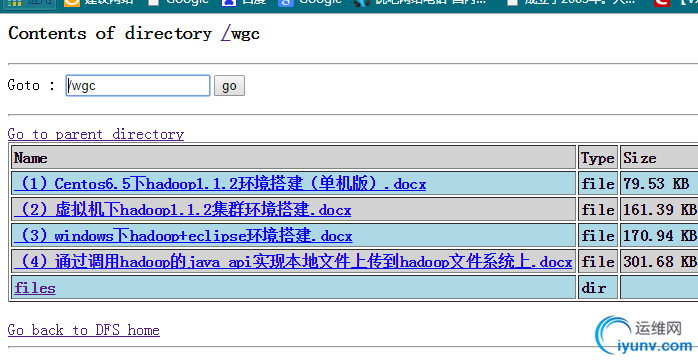The width and height of the screenshot is (698, 362).
Task: Open the (3) windows下hadoop+eclipse环境搭建.docx file
Action: click(x=183, y=235)
